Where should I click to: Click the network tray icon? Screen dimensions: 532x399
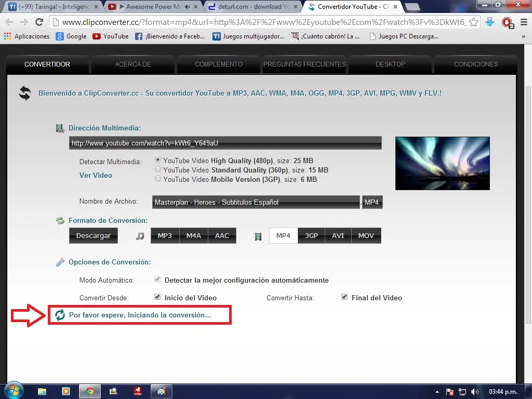462,392
